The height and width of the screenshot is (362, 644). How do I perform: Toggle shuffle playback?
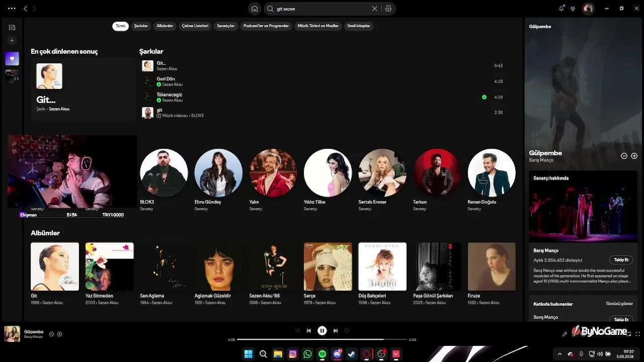297,331
